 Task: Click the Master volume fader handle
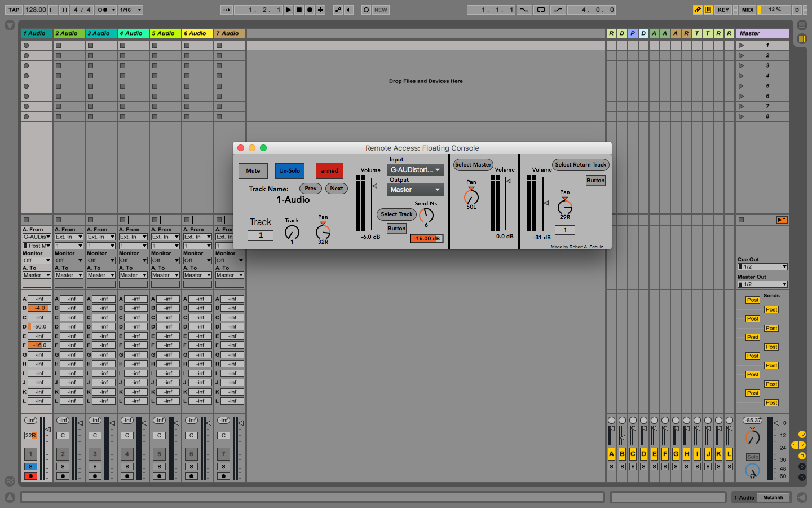pos(776,423)
